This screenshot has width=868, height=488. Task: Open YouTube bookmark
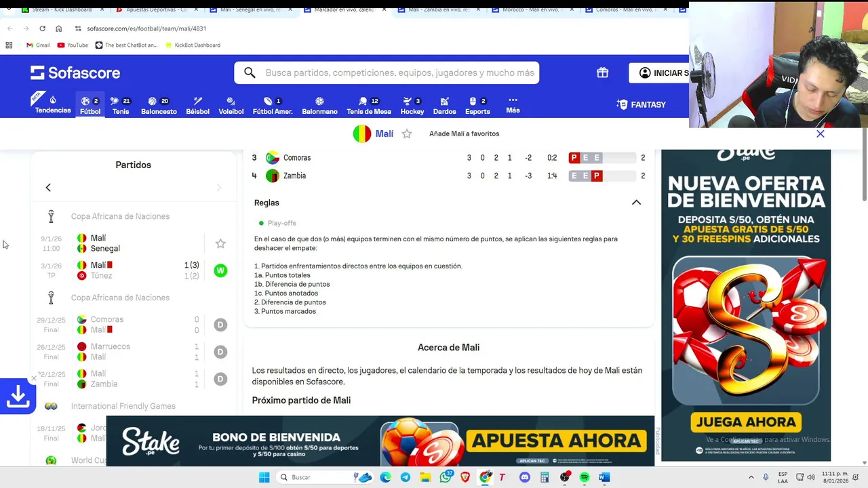(x=73, y=45)
